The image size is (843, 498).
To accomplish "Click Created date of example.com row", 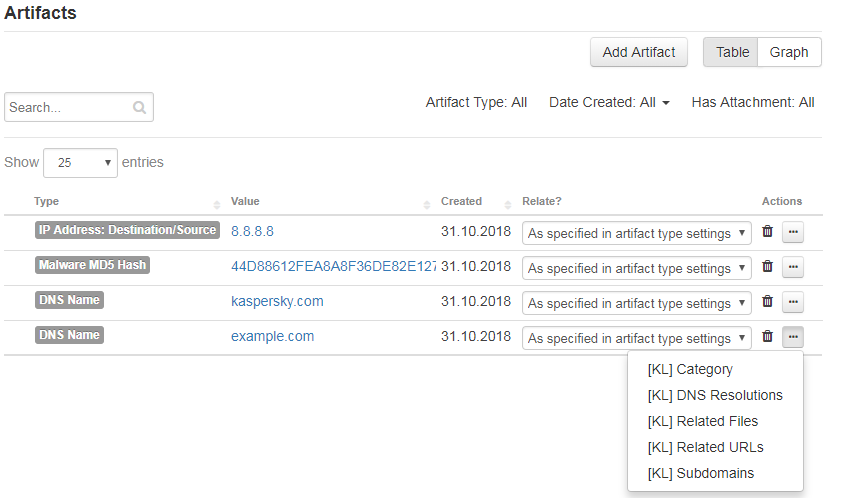I will click(x=476, y=336).
